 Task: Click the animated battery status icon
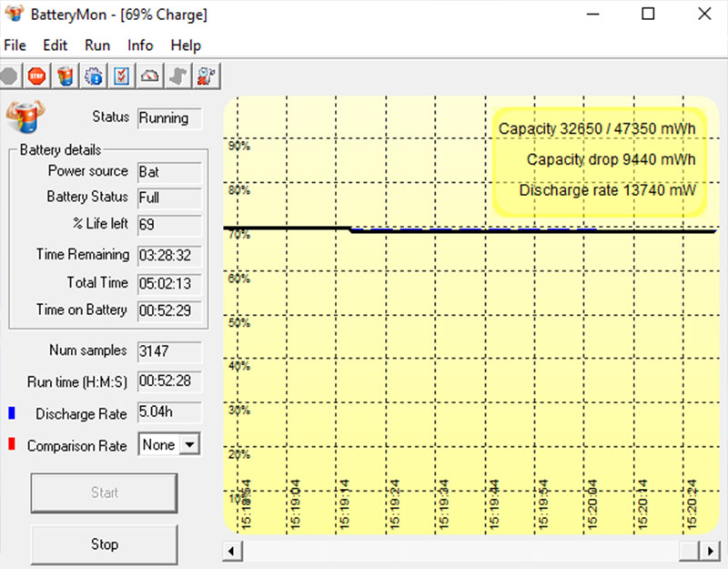(25, 116)
